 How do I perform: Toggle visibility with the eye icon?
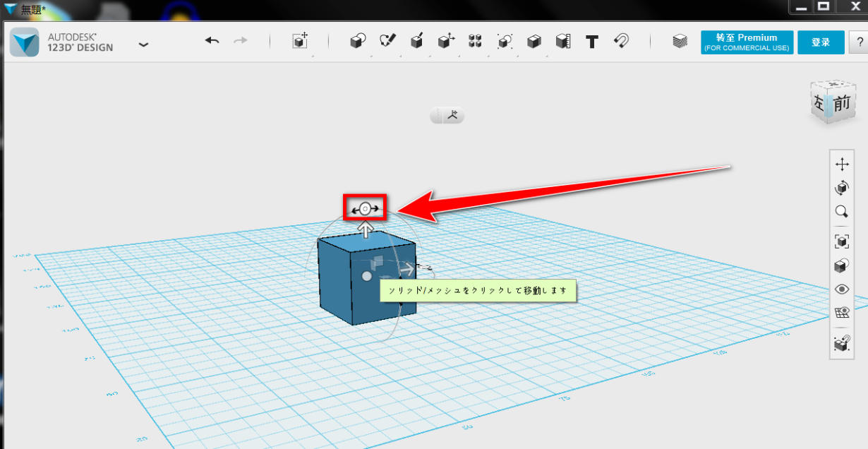coord(841,289)
